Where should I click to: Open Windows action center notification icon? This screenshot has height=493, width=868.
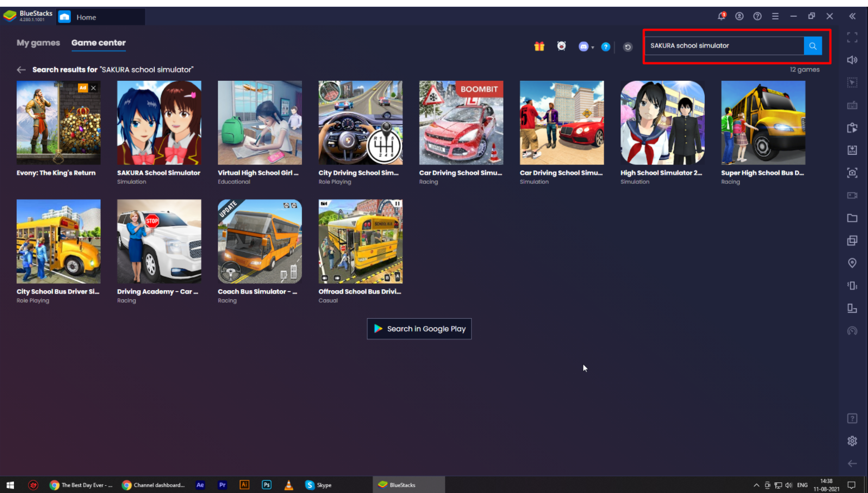point(851,485)
